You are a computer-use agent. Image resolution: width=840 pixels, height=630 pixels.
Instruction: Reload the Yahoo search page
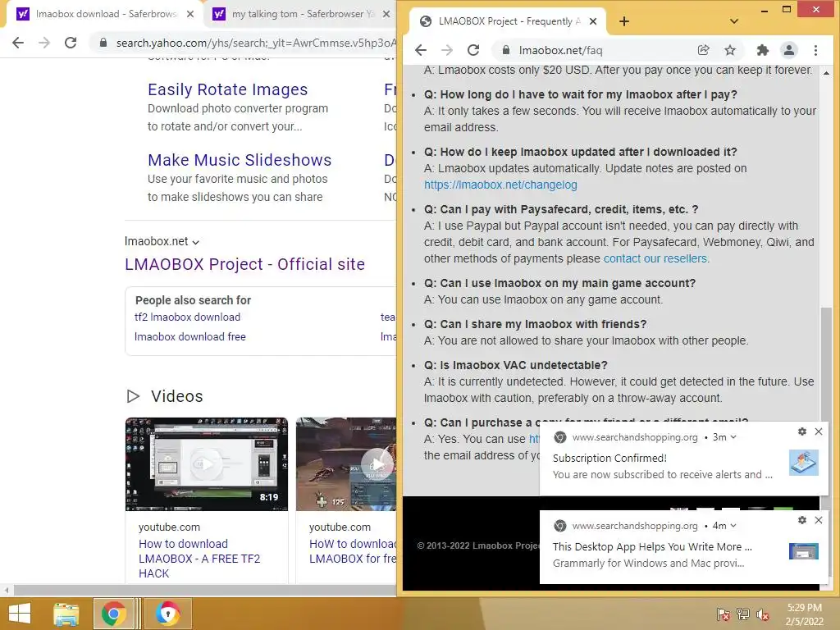71,43
